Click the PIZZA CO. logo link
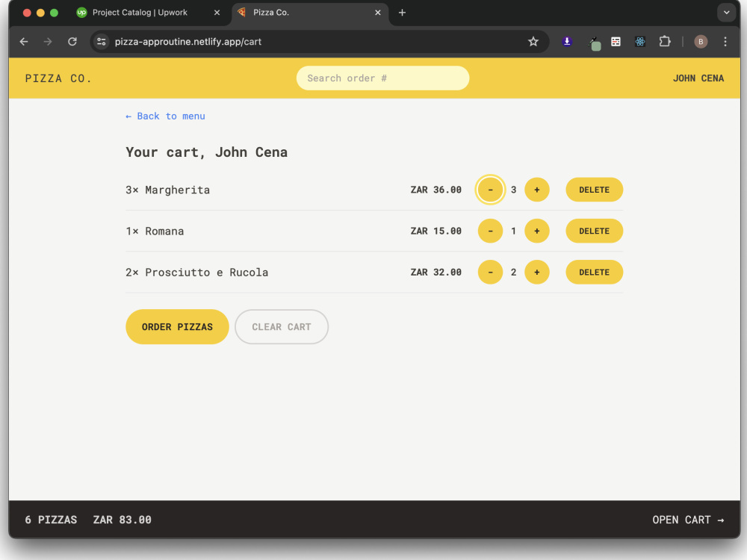747x560 pixels. (58, 78)
